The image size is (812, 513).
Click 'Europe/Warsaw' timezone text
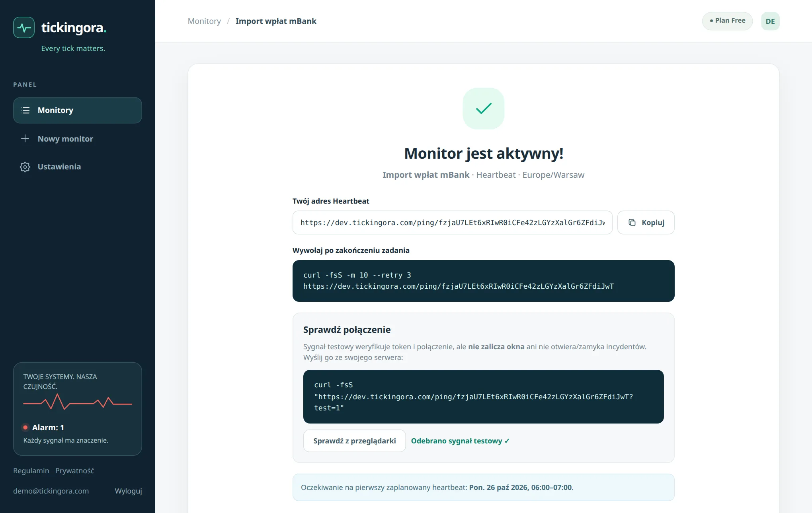[553, 175]
